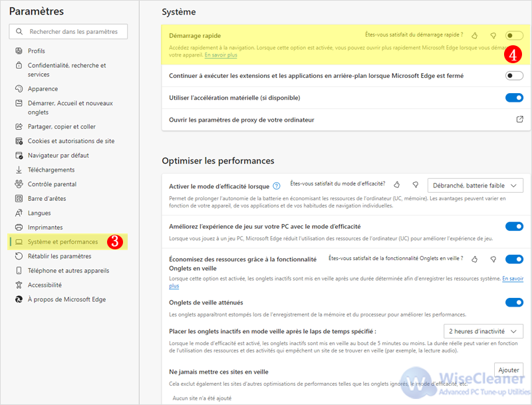The width and height of the screenshot is (532, 405).
Task: Click the Imprimantes printer icon
Action: [19, 227]
